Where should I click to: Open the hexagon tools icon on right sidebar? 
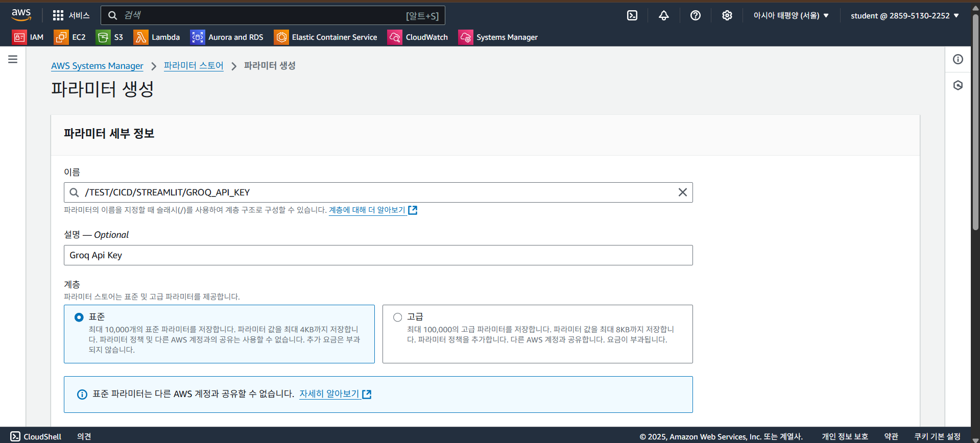pos(958,85)
